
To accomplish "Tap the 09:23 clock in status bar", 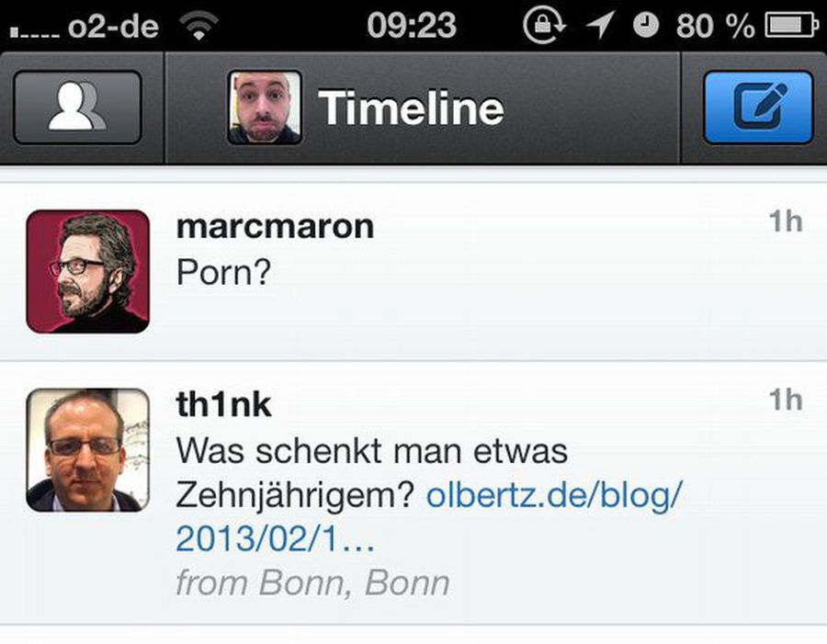I will [x=412, y=26].
